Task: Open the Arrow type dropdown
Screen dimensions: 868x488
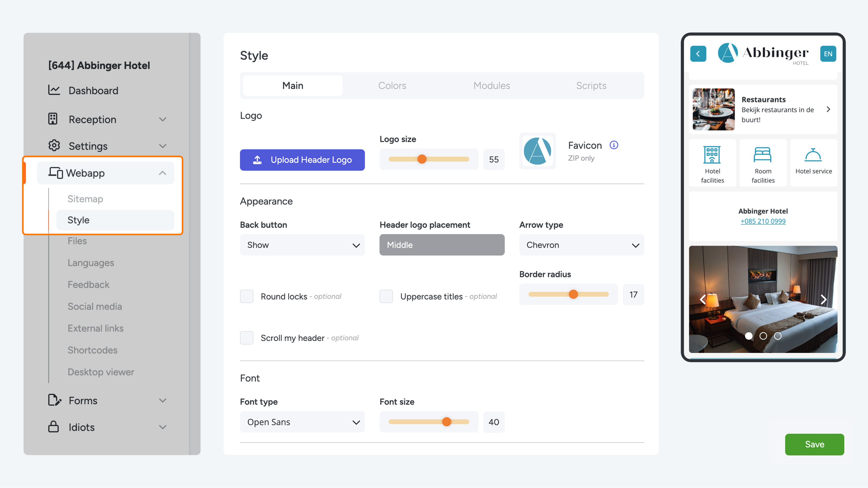Action: click(x=581, y=245)
